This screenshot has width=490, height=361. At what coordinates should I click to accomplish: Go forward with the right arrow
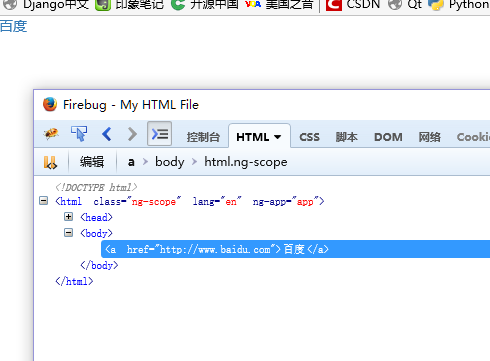[x=132, y=134]
